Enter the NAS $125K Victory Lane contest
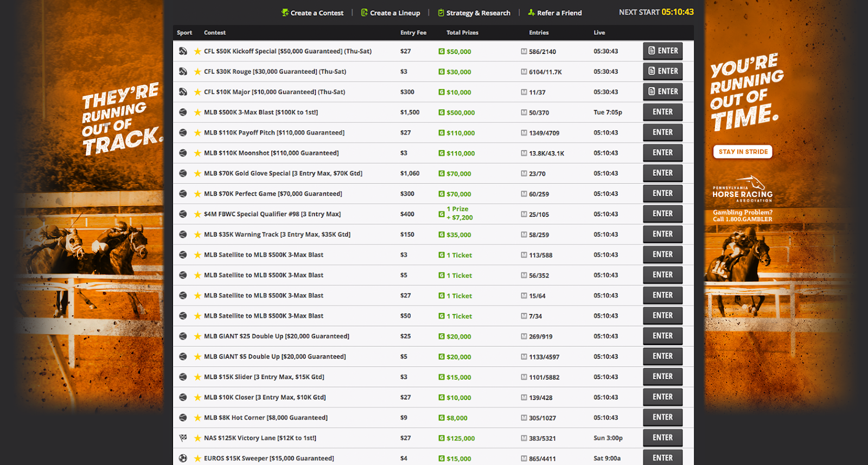 click(x=663, y=437)
